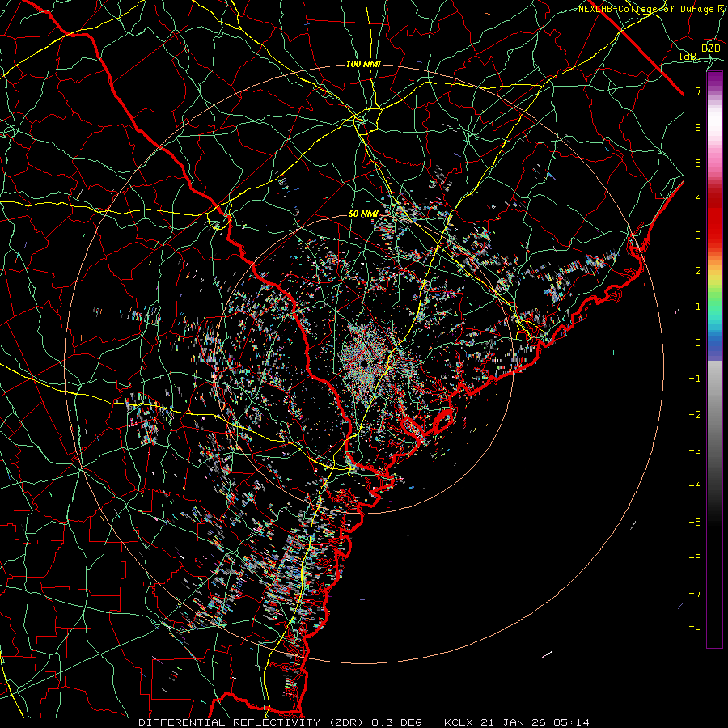Viewport: 728px width, 728px height.
Task: Click the 2 tick on the dB scale
Action: (698, 271)
